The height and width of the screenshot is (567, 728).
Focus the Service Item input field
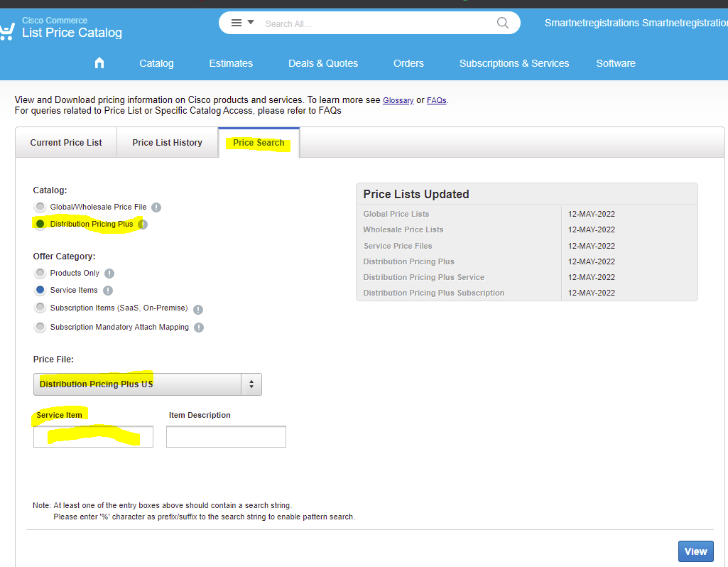(x=93, y=436)
